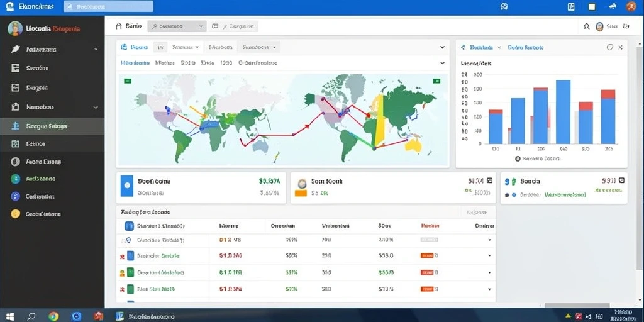Select the green circle sidebar icon

tap(16, 179)
